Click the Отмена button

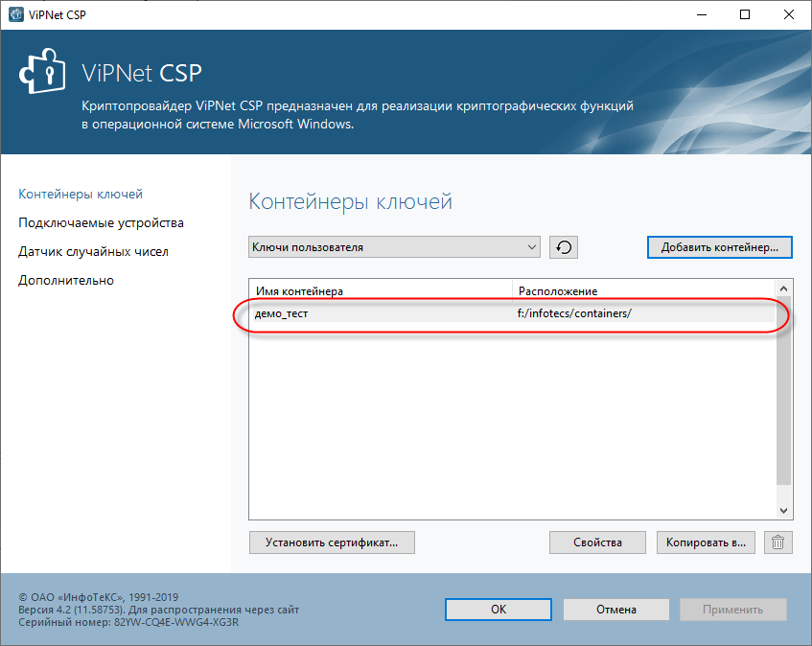[616, 610]
